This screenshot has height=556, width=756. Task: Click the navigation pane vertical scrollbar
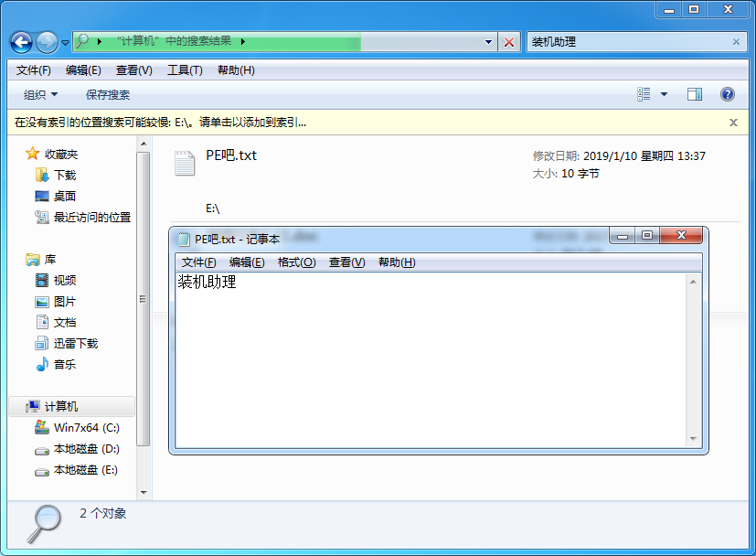pyautogui.click(x=143, y=298)
